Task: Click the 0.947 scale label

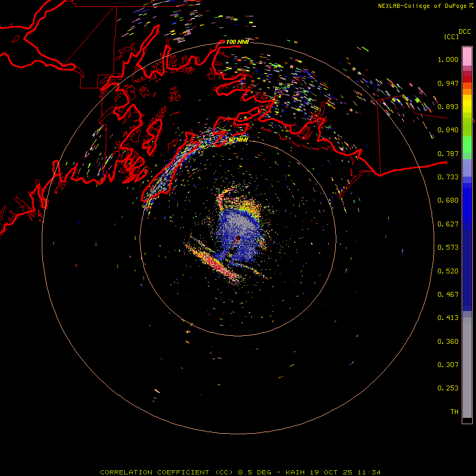Action: tap(448, 83)
